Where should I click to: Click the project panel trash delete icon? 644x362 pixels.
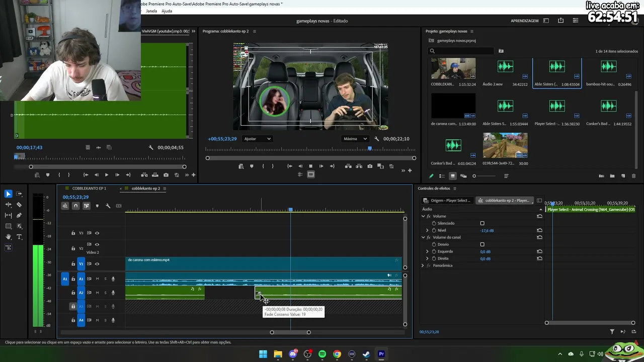(633, 176)
